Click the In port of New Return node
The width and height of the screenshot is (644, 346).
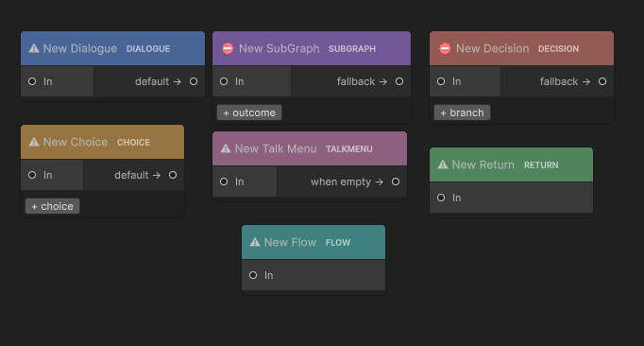pos(441,198)
